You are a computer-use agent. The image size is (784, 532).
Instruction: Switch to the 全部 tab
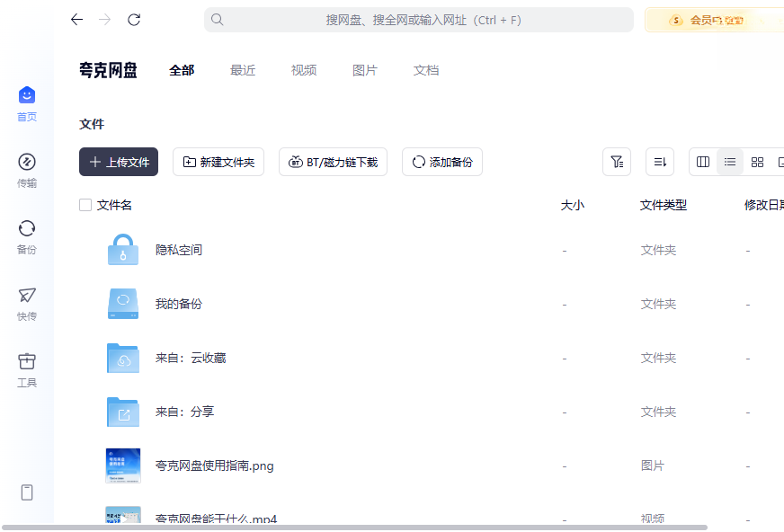(x=182, y=70)
